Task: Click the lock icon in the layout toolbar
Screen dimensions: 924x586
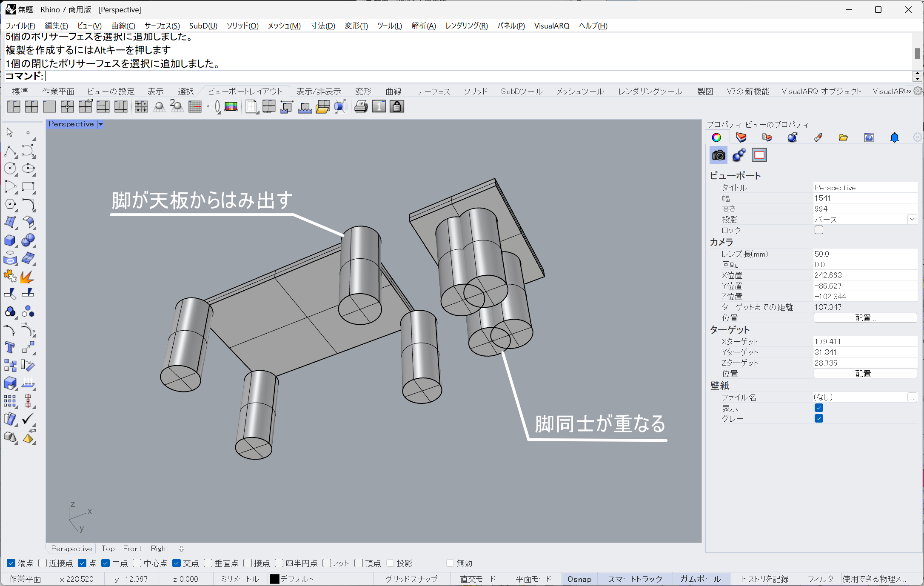Action: [x=396, y=106]
